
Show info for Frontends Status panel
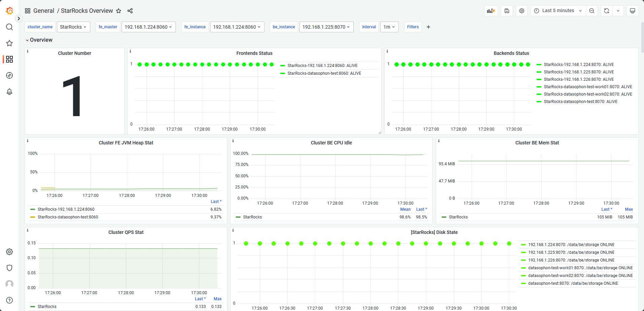pos(130,51)
